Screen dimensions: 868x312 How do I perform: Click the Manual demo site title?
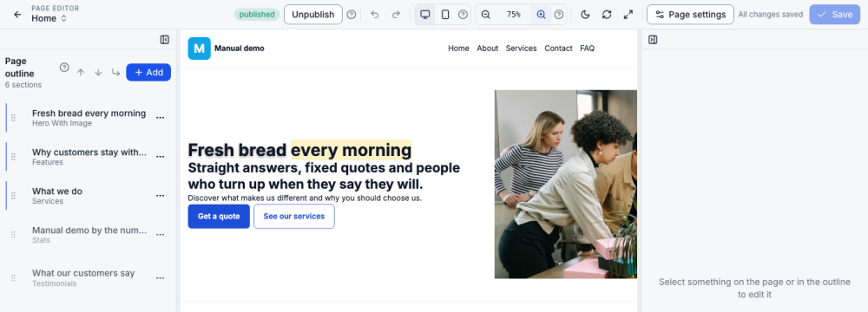(x=240, y=49)
